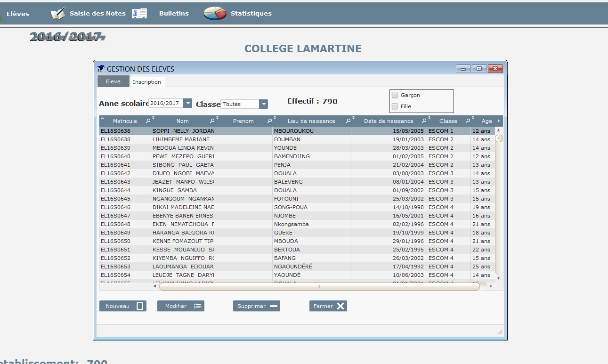Click sort arrows in Date de naissance header
608x364 pixels.
pos(430,118)
